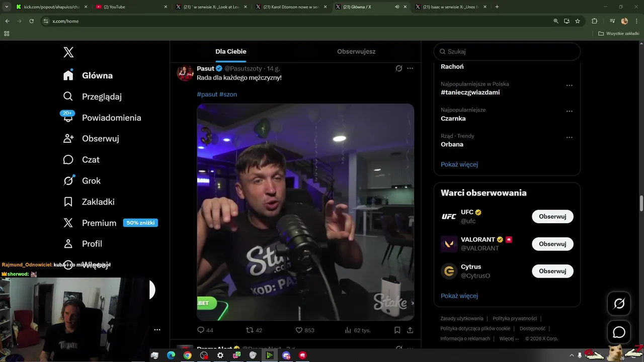
Task: Open Wszystkie zakładki folder
Action: pos(619,34)
